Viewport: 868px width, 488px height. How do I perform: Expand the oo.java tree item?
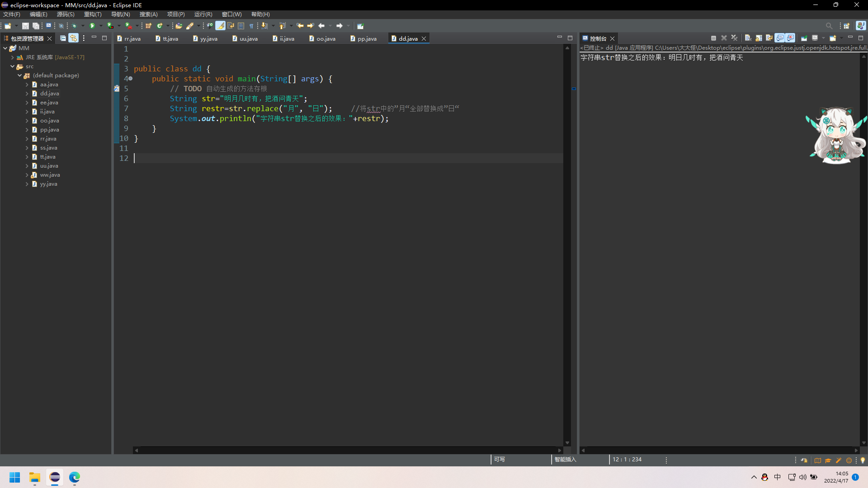point(27,121)
